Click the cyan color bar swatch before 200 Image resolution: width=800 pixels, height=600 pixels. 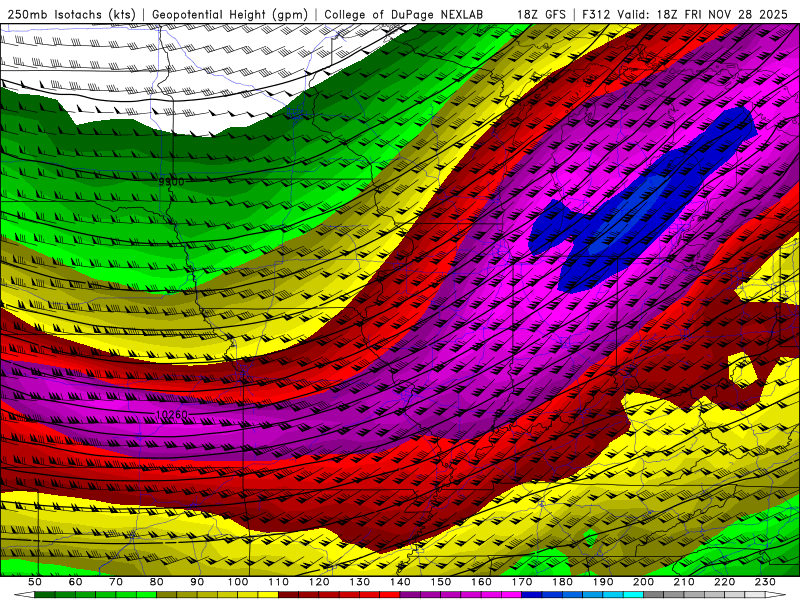(634, 595)
